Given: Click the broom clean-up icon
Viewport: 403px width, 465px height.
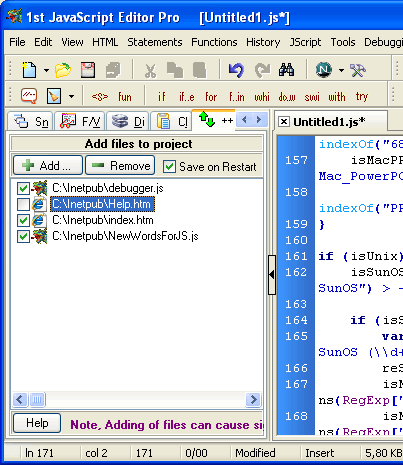Looking at the screenshot, I should [54, 96].
